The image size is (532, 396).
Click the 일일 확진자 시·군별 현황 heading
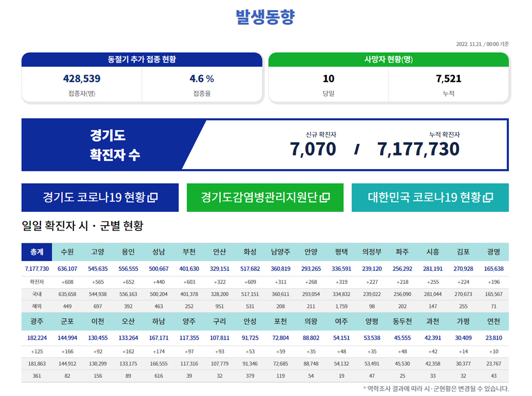pos(82,226)
